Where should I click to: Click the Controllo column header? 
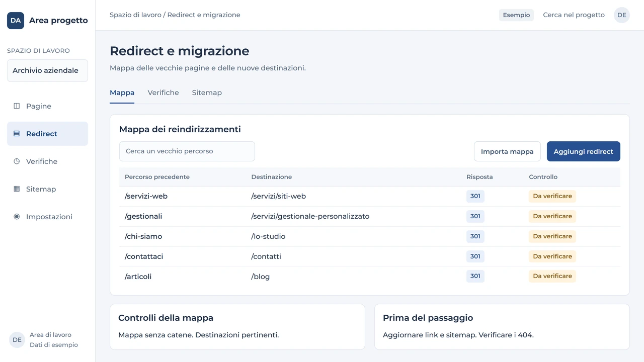543,177
